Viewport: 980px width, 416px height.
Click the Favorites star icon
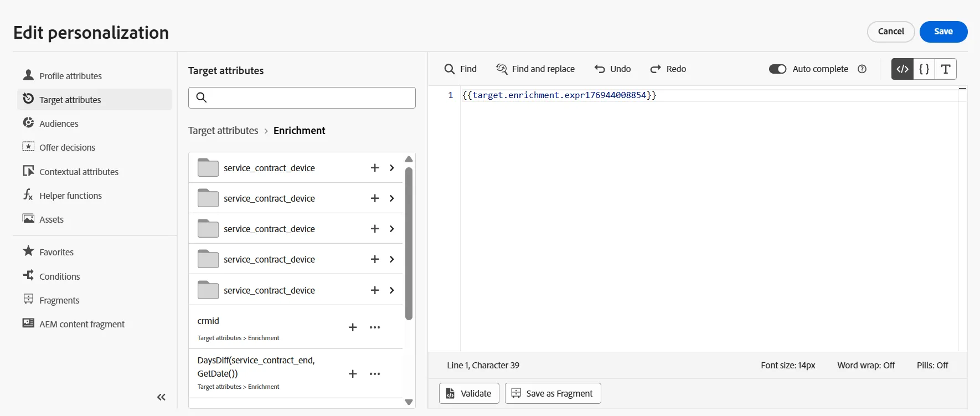[28, 251]
